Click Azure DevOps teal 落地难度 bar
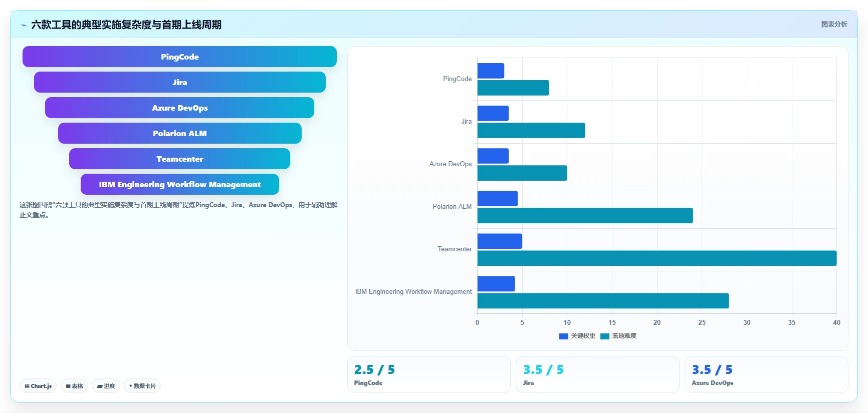This screenshot has height=413, width=868. (522, 173)
